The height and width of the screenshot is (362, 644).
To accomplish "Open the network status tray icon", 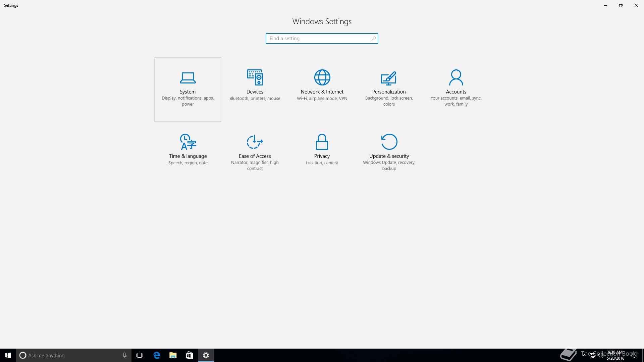I will point(593,355).
